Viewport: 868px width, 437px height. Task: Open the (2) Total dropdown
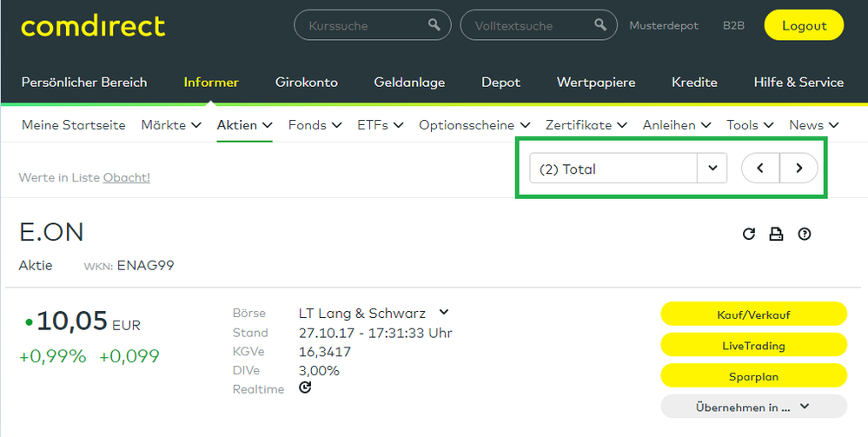coord(712,169)
